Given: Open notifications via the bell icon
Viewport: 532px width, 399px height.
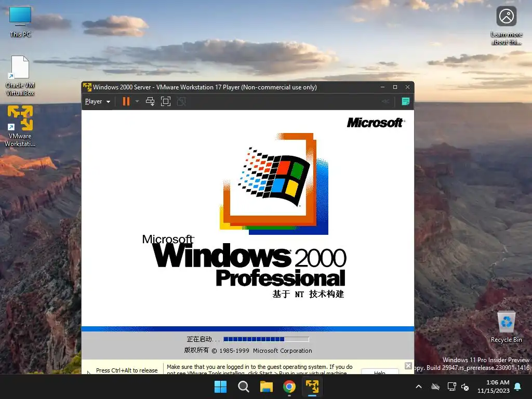Looking at the screenshot, I should coord(518,387).
